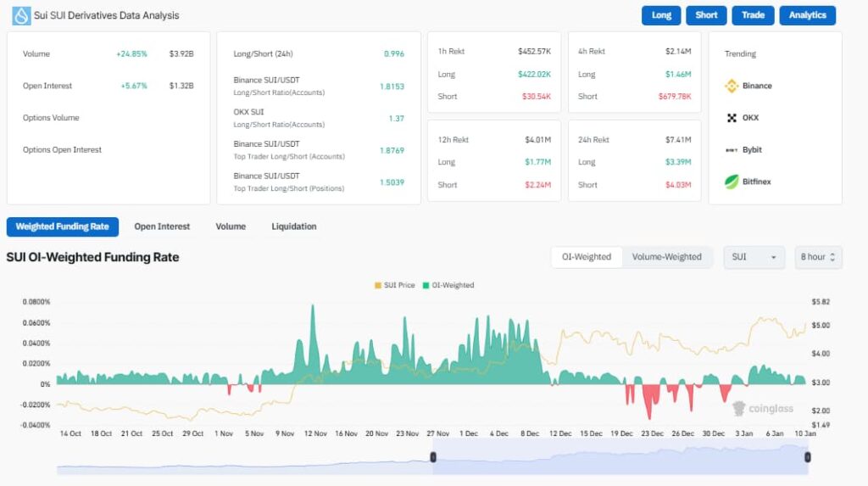
Task: Open the Liquidation tab
Action: click(294, 226)
